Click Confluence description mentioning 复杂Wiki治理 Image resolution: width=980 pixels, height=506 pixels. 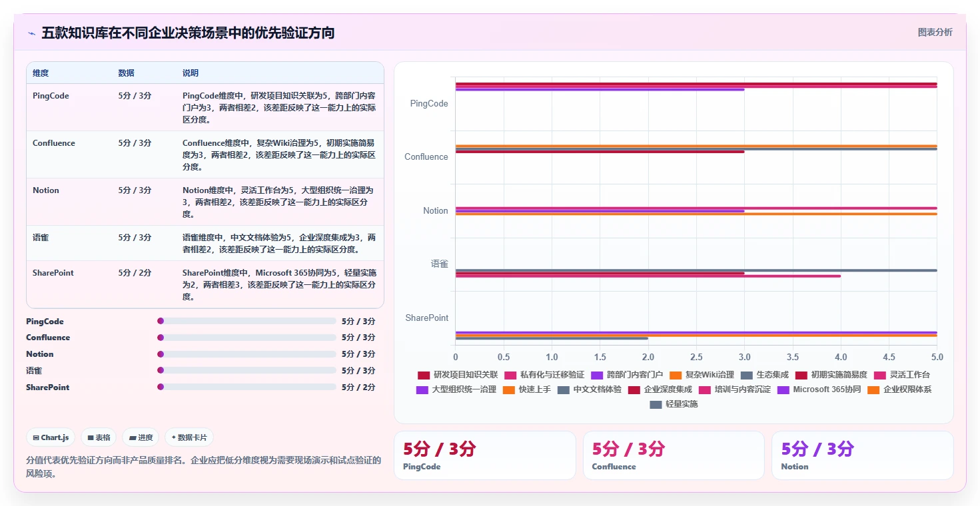point(280,155)
